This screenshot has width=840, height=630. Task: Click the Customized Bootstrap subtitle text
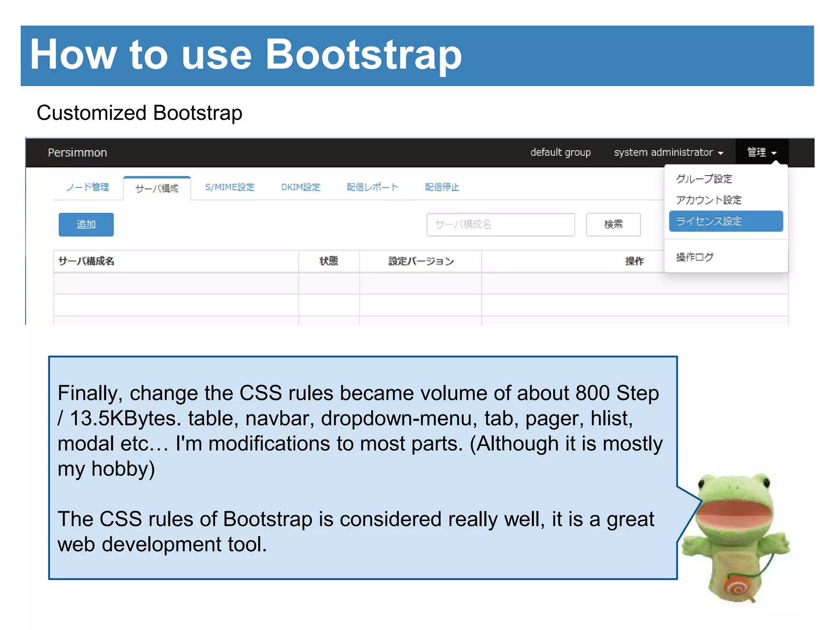pyautogui.click(x=139, y=113)
